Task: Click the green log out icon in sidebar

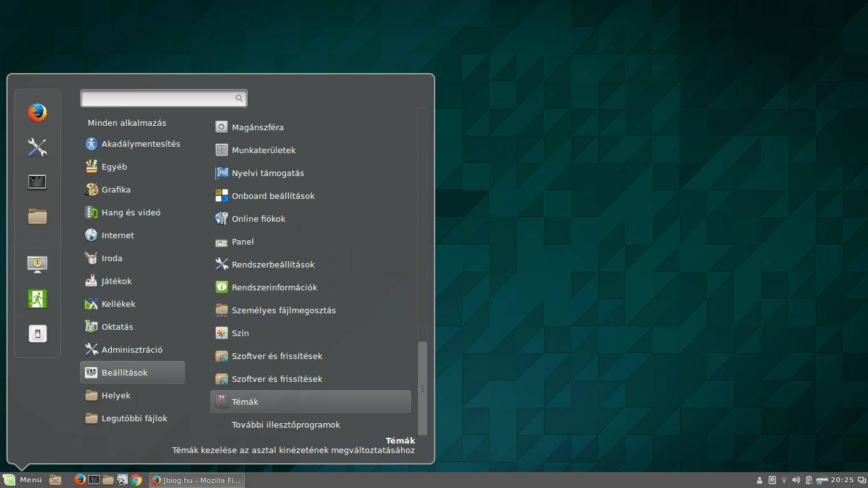Action: point(37,299)
